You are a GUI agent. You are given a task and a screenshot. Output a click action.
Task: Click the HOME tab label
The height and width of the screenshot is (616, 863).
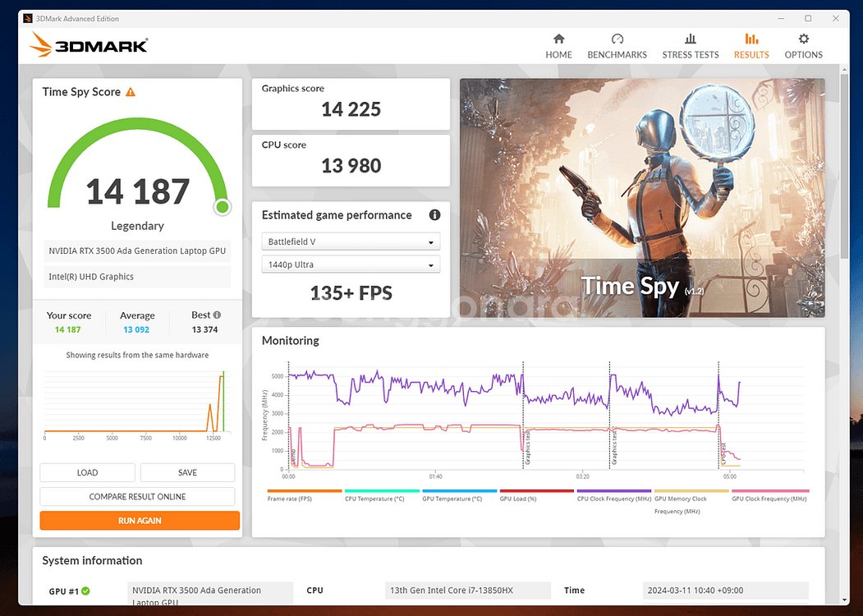tap(558, 54)
